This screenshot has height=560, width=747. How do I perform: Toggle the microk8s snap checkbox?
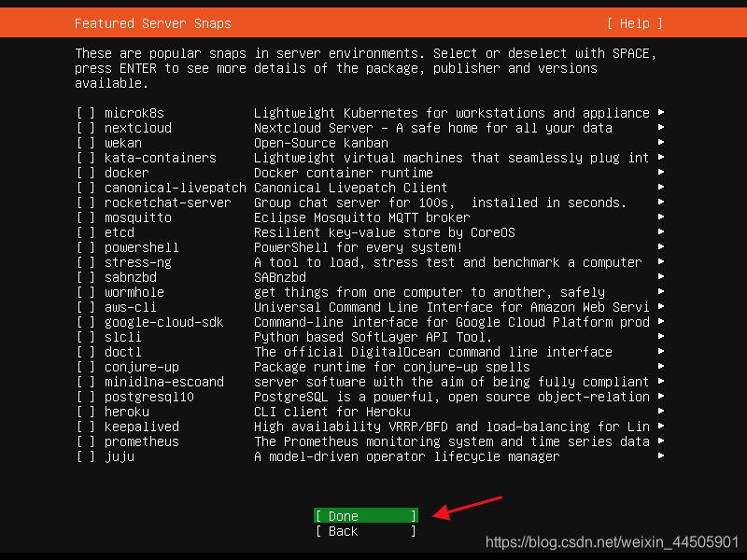tap(86, 113)
